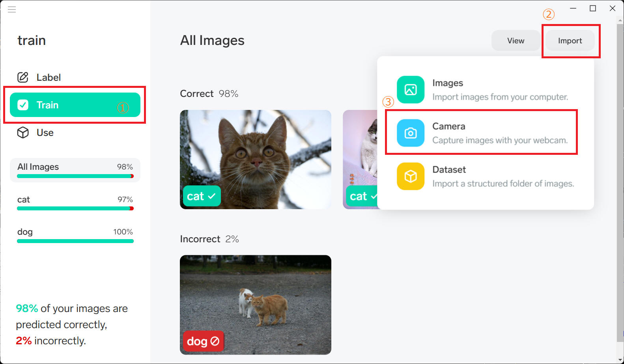Open the hamburger menu icon

coord(12,9)
